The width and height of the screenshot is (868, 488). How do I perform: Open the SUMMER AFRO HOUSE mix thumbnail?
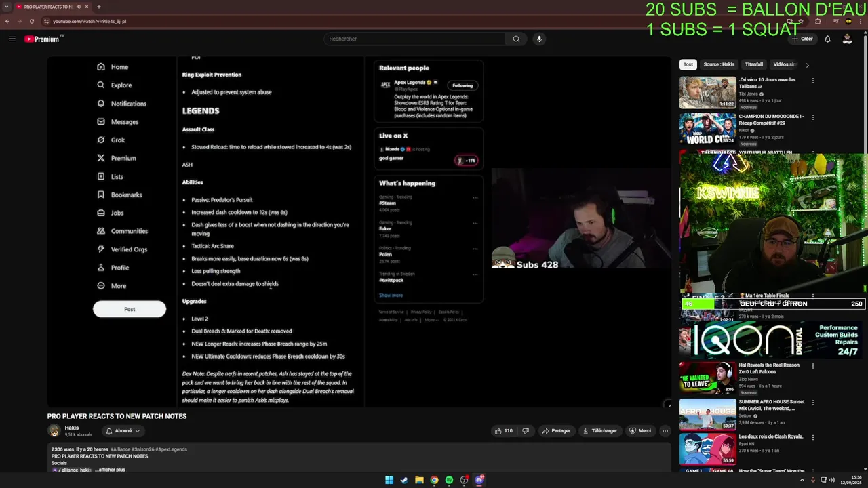(x=708, y=414)
